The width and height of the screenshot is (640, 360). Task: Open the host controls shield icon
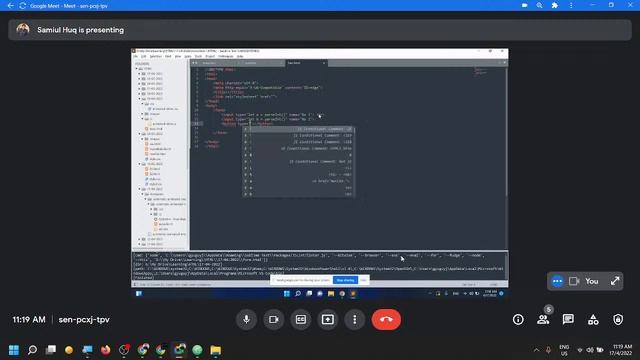click(x=618, y=320)
